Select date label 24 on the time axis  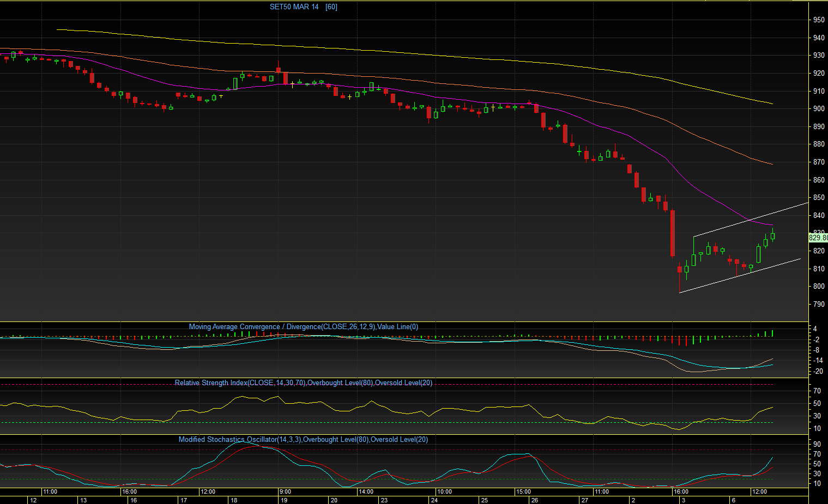(x=434, y=500)
